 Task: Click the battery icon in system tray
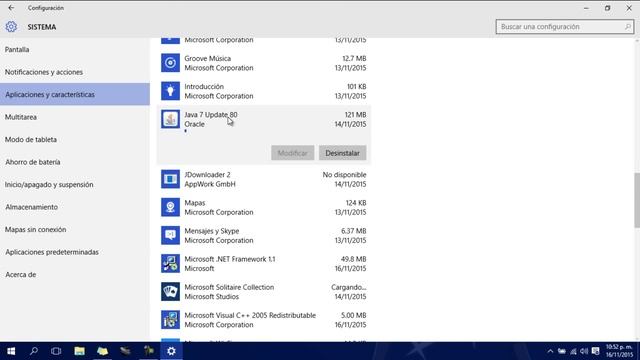(562, 351)
